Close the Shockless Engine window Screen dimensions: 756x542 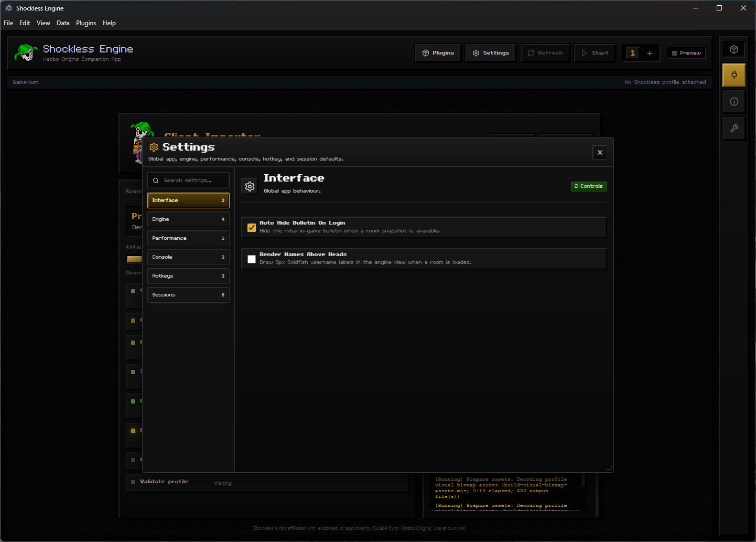pos(743,8)
